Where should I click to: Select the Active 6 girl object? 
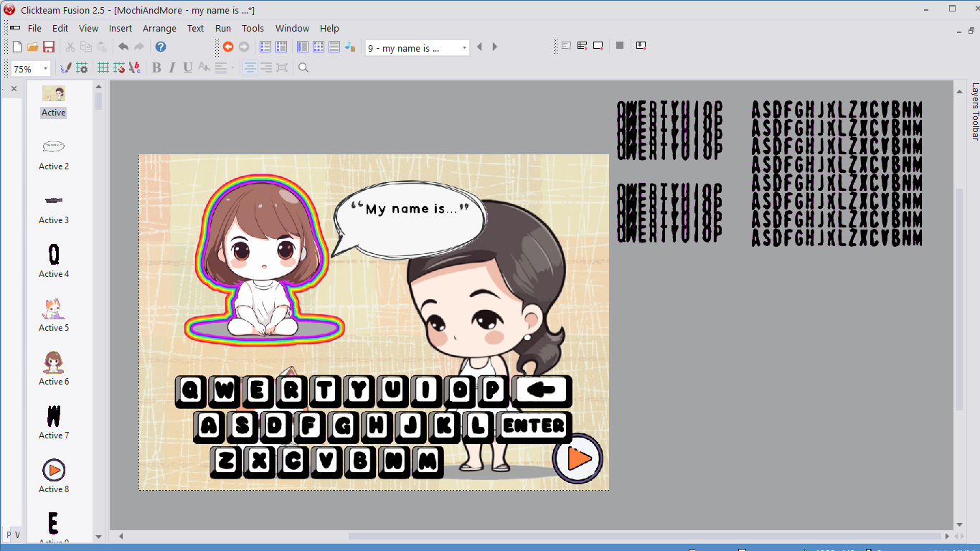pyautogui.click(x=54, y=369)
